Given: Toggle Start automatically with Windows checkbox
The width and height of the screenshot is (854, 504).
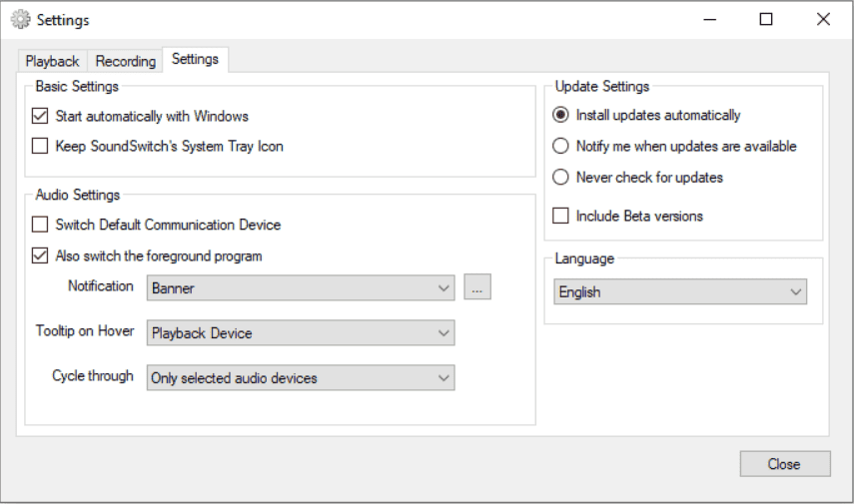Looking at the screenshot, I should click(40, 116).
